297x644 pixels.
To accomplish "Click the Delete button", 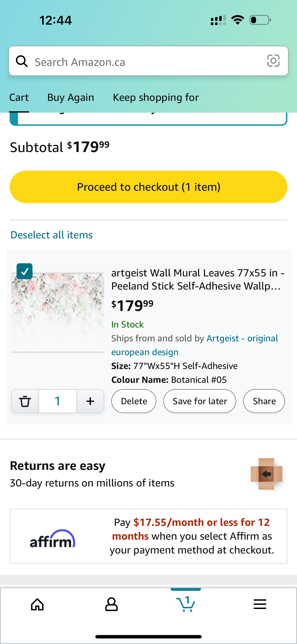I will 134,401.
